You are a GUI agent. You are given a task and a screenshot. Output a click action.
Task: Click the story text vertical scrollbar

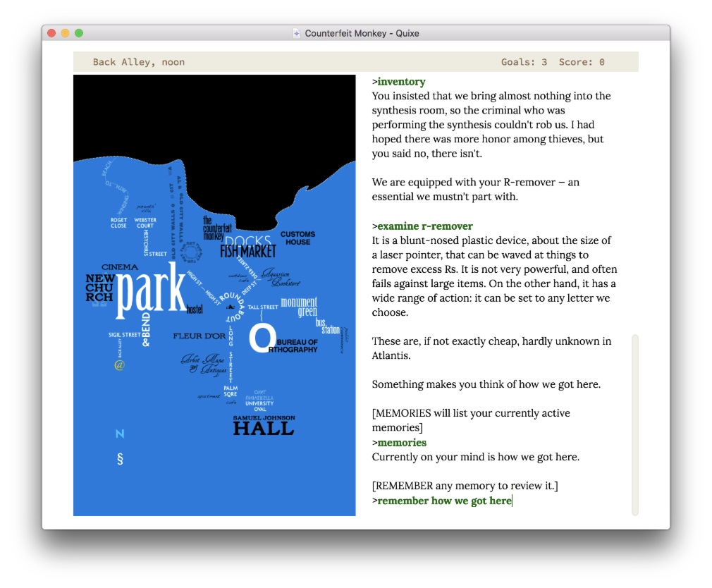pyautogui.click(x=635, y=423)
